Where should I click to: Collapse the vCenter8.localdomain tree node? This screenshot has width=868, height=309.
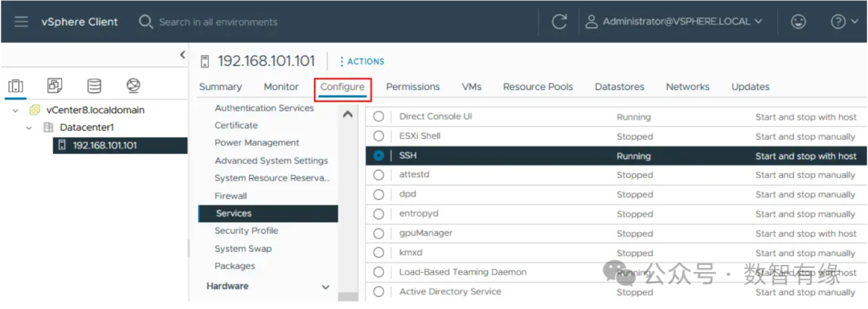[x=15, y=111]
